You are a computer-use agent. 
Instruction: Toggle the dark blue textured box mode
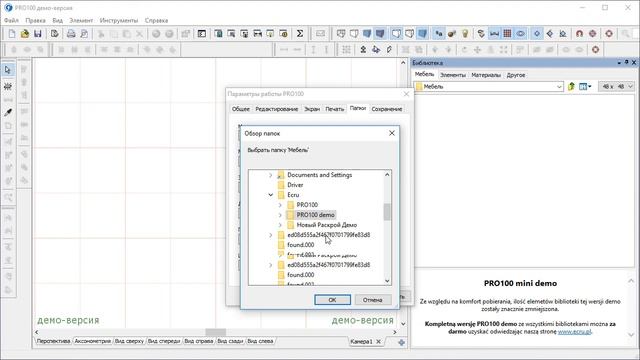(380, 33)
